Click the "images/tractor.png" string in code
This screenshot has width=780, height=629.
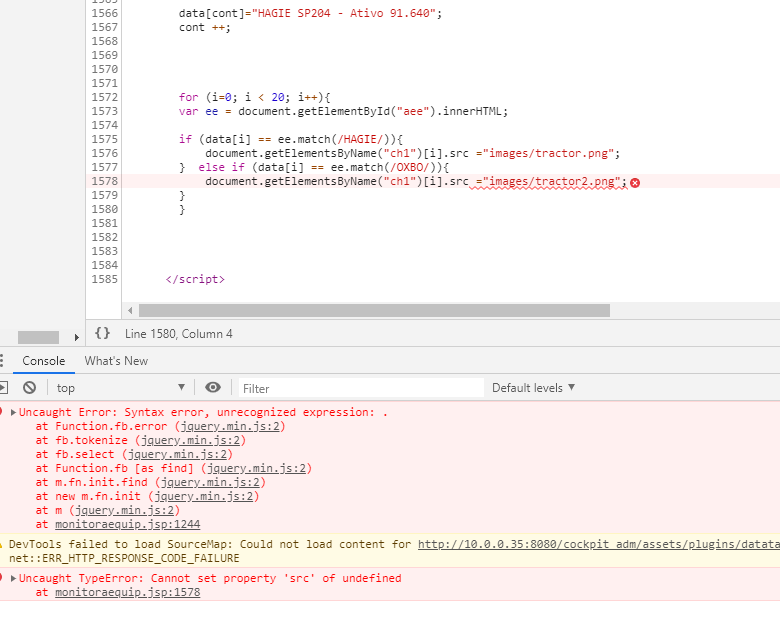pos(548,153)
